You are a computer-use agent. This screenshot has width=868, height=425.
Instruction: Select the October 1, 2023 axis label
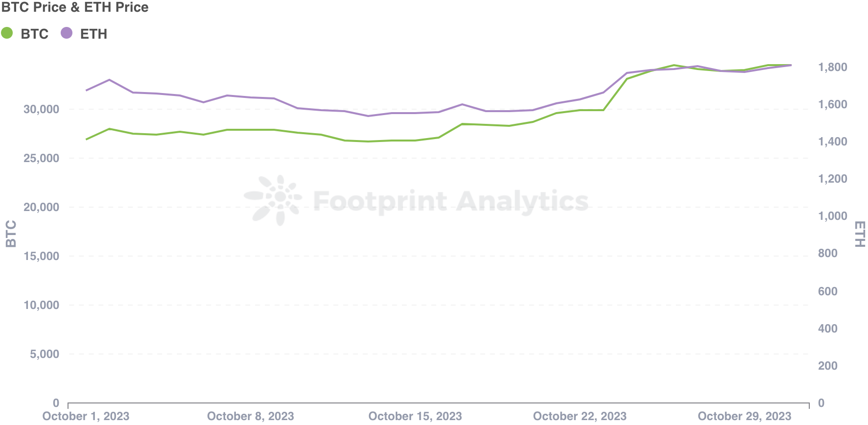[x=86, y=416]
